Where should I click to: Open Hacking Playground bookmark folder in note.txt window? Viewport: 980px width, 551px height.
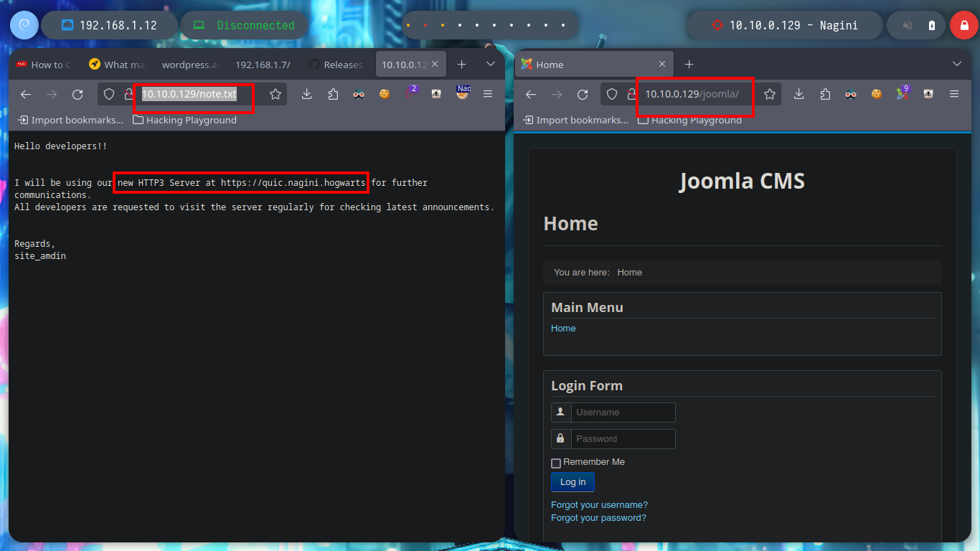(x=184, y=120)
